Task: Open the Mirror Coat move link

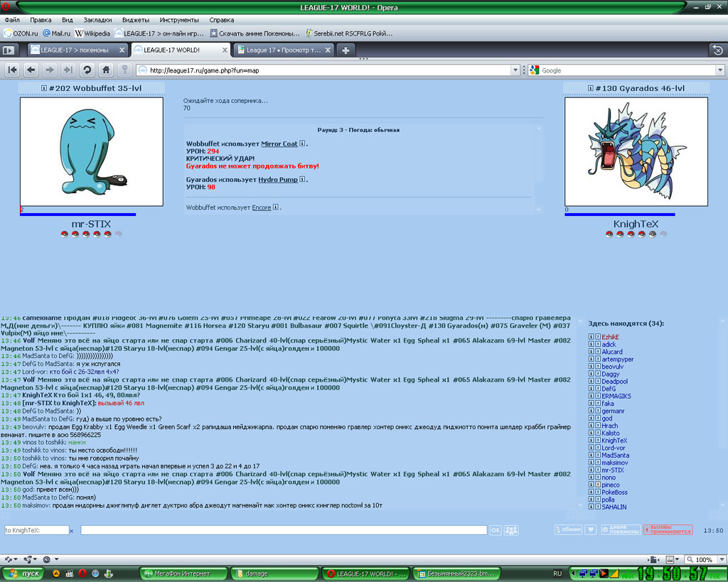Action: [279, 144]
